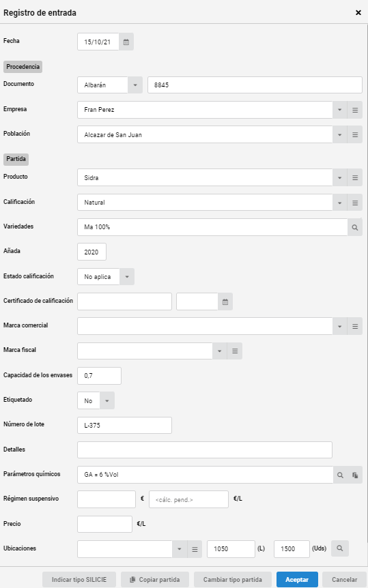Open the Fecha calendar picker
Viewport: 368px width, 588px height.
(126, 42)
